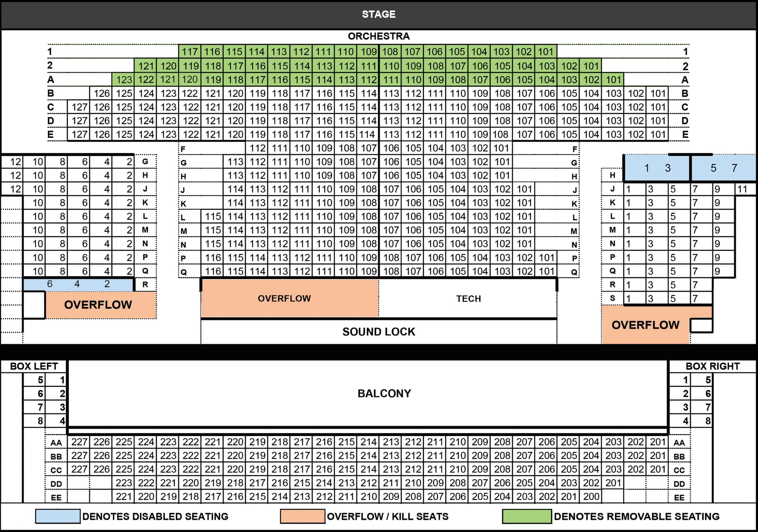758x532 pixels.
Task: Select Box Left seat 4
Action: pyautogui.click(x=56, y=421)
